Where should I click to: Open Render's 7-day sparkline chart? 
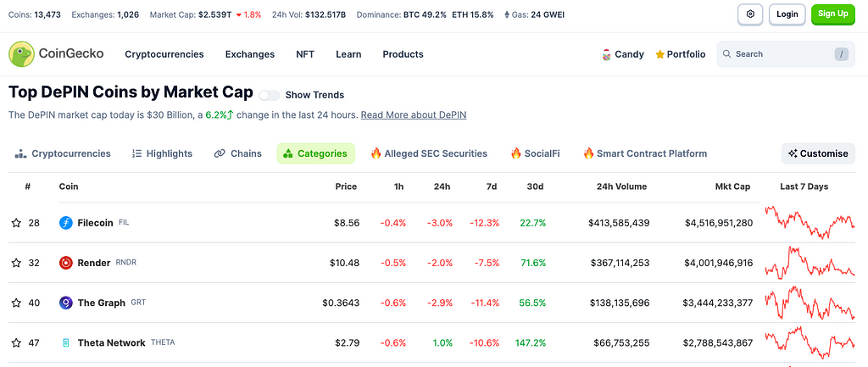[810, 263]
